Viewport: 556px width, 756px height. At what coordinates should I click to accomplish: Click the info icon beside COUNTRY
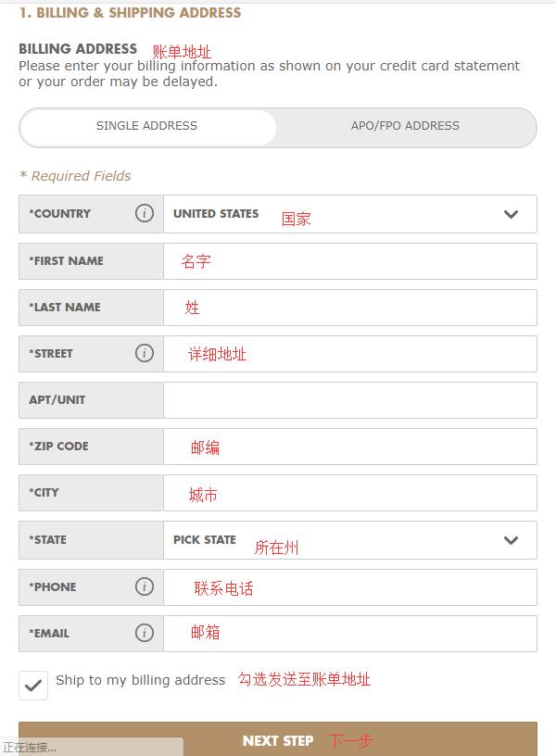click(x=145, y=213)
